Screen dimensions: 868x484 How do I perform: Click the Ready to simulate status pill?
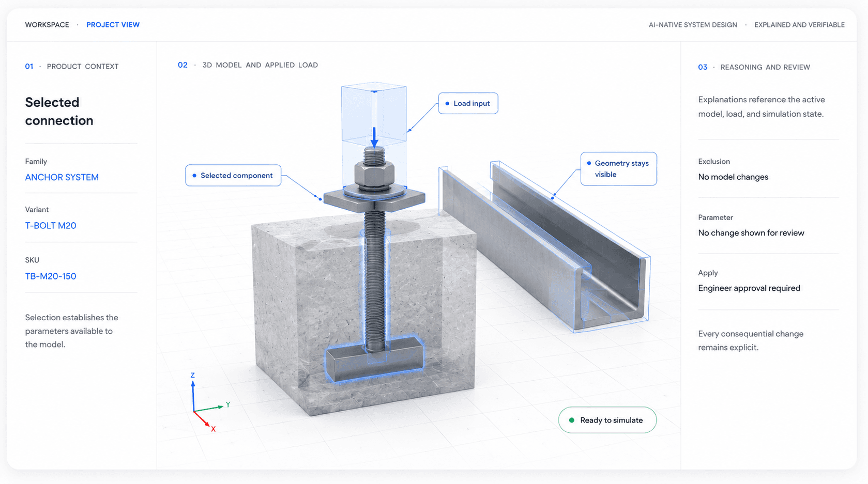pyautogui.click(x=607, y=420)
